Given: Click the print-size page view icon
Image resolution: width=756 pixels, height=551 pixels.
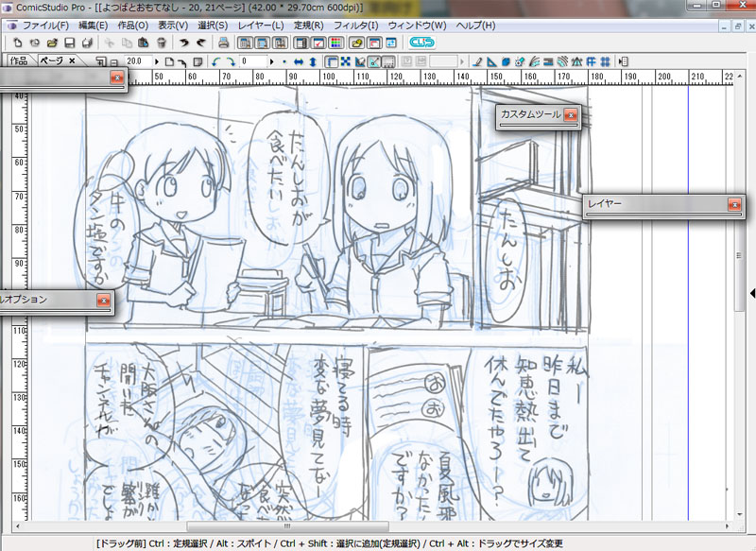Looking at the screenshot, I should 198,61.
